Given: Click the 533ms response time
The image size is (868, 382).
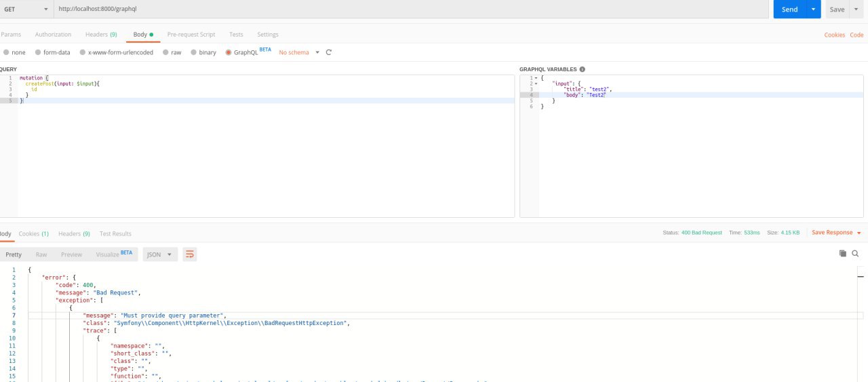Looking at the screenshot, I should (x=751, y=233).
